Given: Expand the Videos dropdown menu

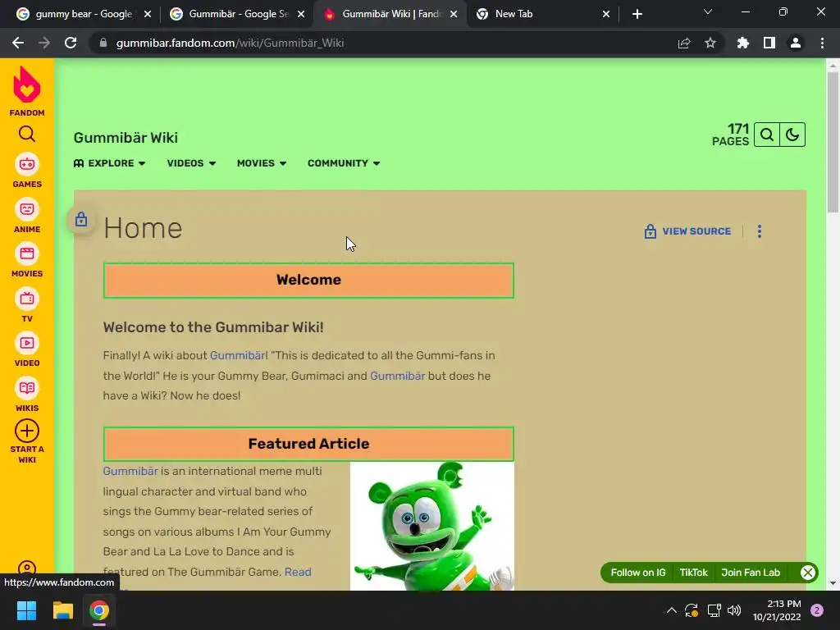Looking at the screenshot, I should (x=191, y=163).
